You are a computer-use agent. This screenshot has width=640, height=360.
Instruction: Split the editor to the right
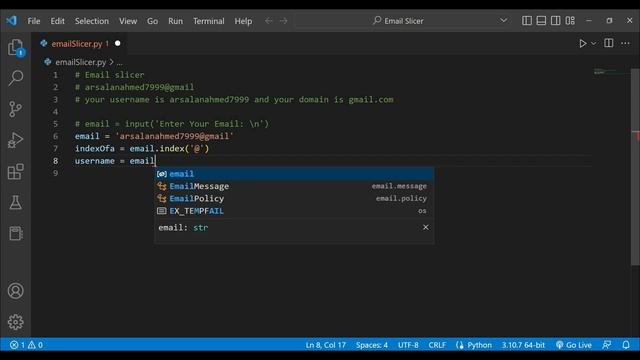[x=609, y=43]
